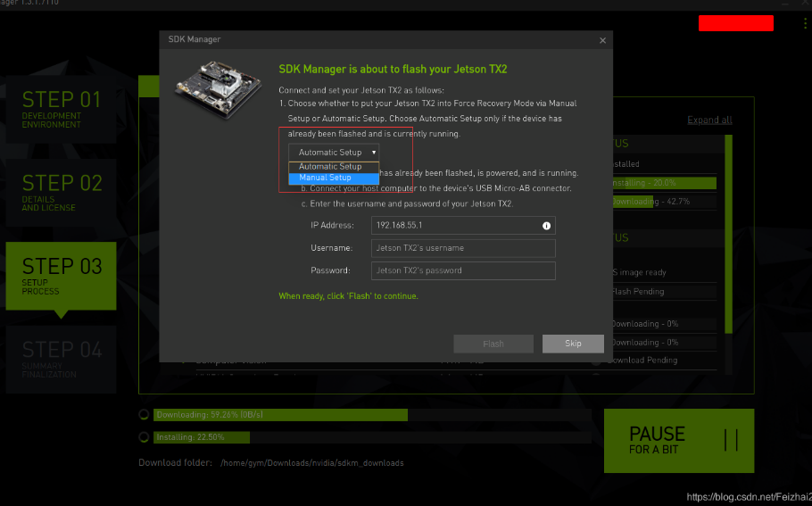Open the Automatic Setup dropdown
Image resolution: width=812 pixels, height=506 pixels.
[334, 153]
